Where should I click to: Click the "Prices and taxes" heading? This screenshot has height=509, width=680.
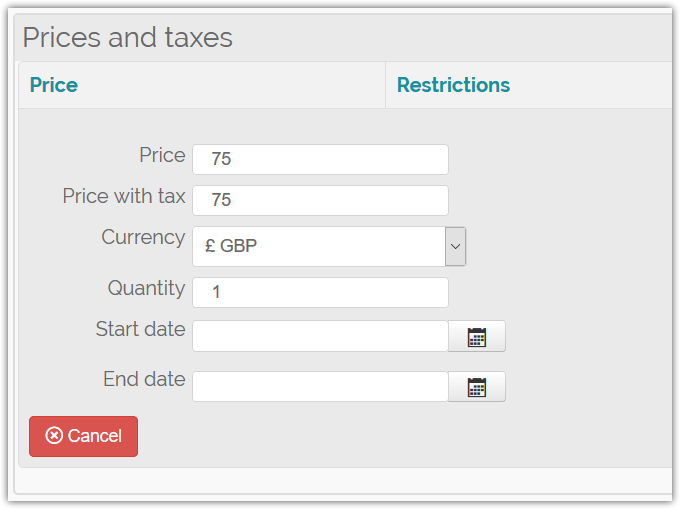click(127, 38)
